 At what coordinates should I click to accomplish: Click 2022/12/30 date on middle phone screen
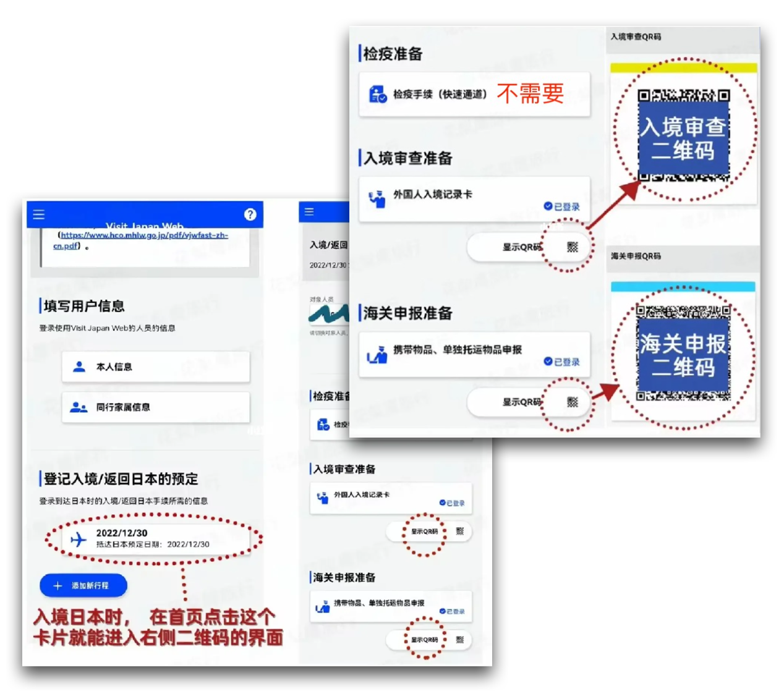[x=328, y=265]
